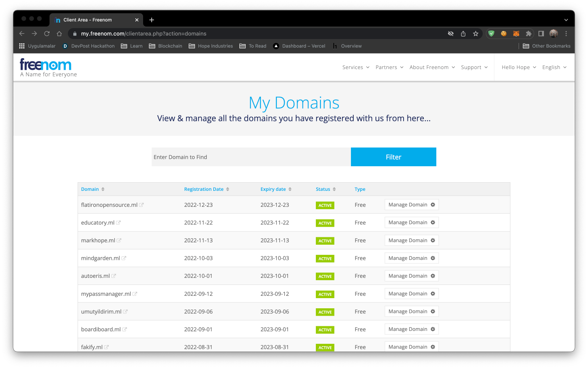Click external link icon beside markhope.ml
The height and width of the screenshot is (368, 588).
119,240
